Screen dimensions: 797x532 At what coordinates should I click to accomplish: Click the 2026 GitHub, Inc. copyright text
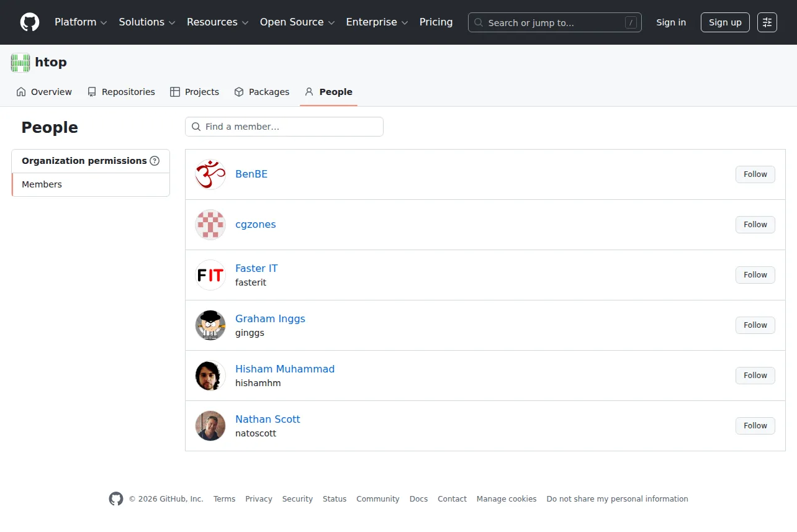(166, 499)
